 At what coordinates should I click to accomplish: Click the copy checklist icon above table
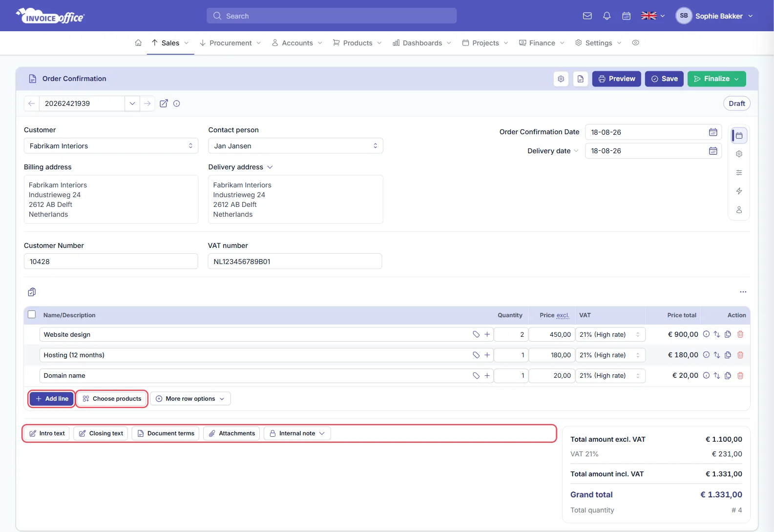coord(32,292)
